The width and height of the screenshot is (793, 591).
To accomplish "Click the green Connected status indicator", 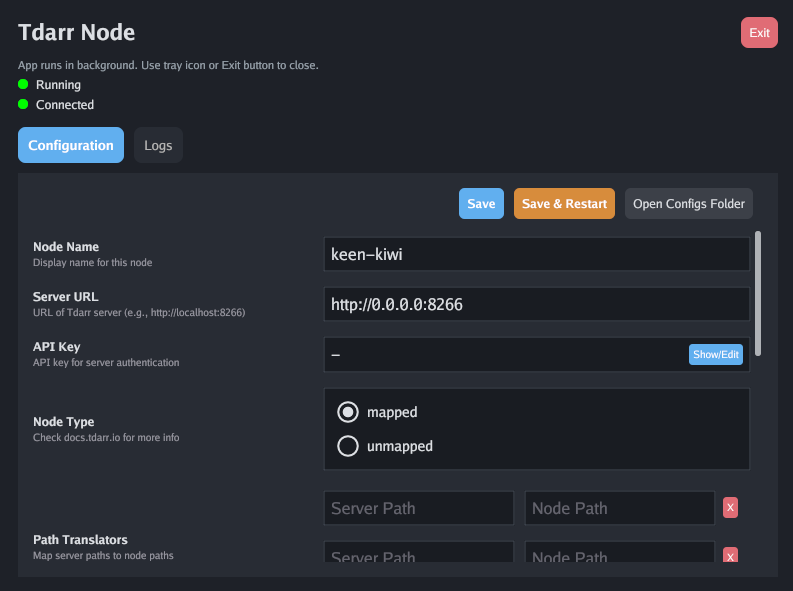I will click(23, 104).
